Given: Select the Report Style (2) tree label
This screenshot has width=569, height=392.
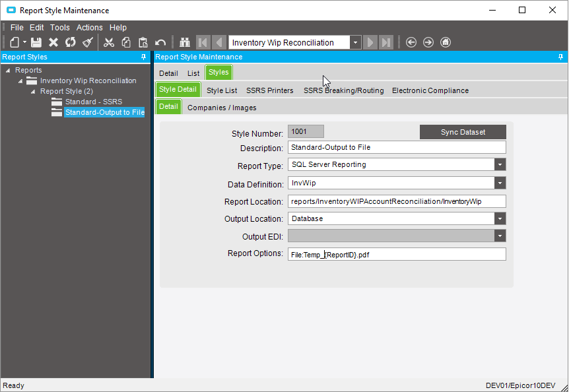Looking at the screenshot, I should click(67, 91).
